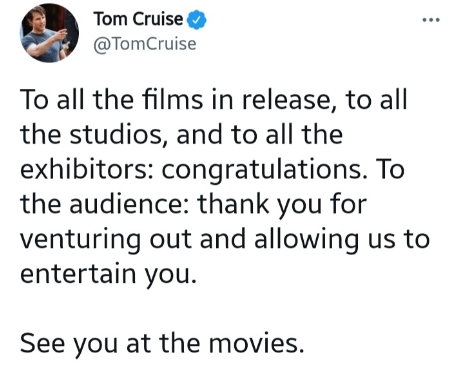
Task: Click the word "thank" in the tweet
Action: [x=233, y=204]
